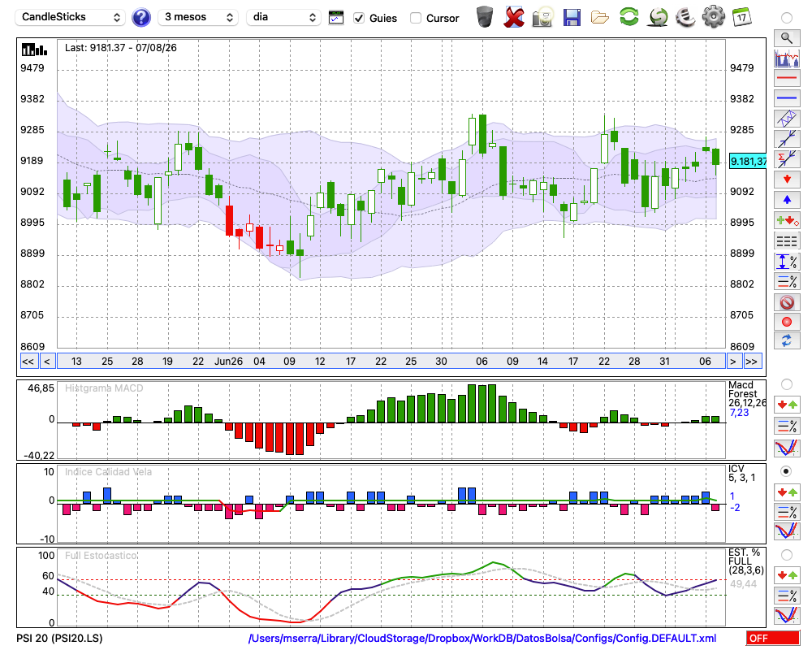Viewport: 812px width, 650px height.
Task: Click the magnifying glass zoom tool
Action: [787, 38]
